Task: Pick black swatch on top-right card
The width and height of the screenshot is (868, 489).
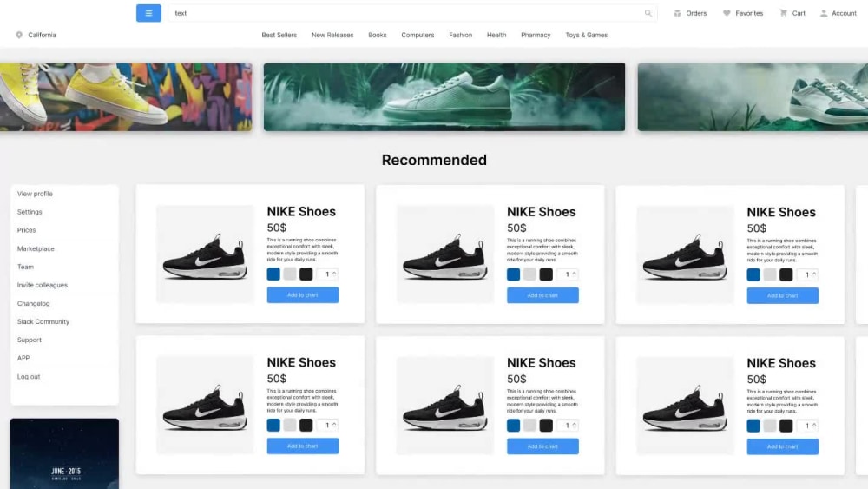Action: [x=786, y=274]
